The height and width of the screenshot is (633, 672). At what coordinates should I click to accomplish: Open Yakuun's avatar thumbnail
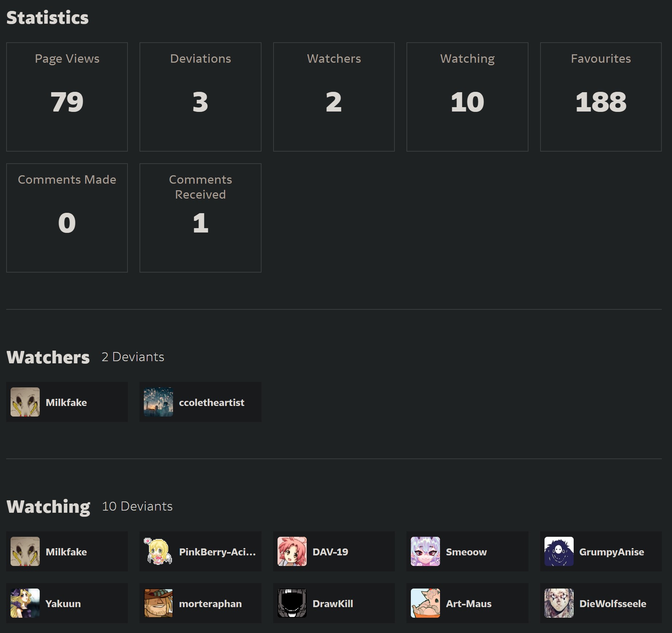[x=25, y=603]
